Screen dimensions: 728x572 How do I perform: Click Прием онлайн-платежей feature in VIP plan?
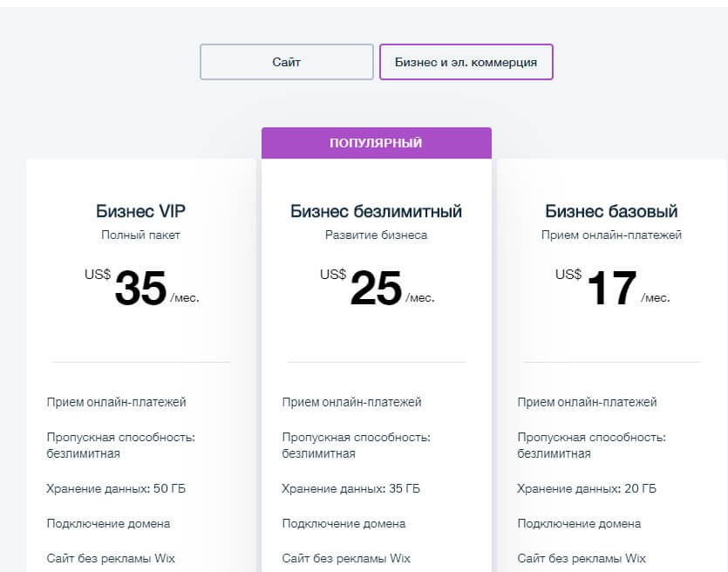(x=116, y=402)
